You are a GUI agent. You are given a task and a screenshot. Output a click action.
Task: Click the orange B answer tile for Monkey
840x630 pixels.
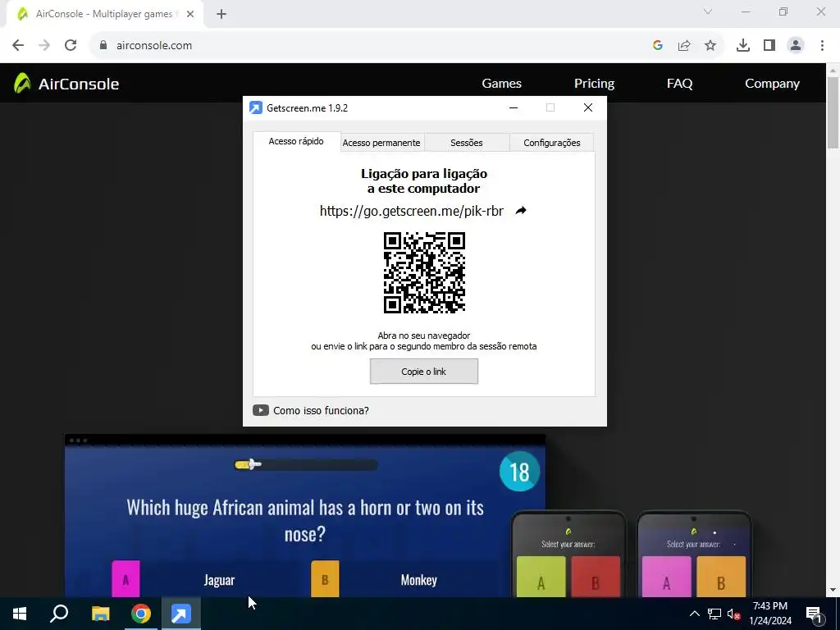325,578
